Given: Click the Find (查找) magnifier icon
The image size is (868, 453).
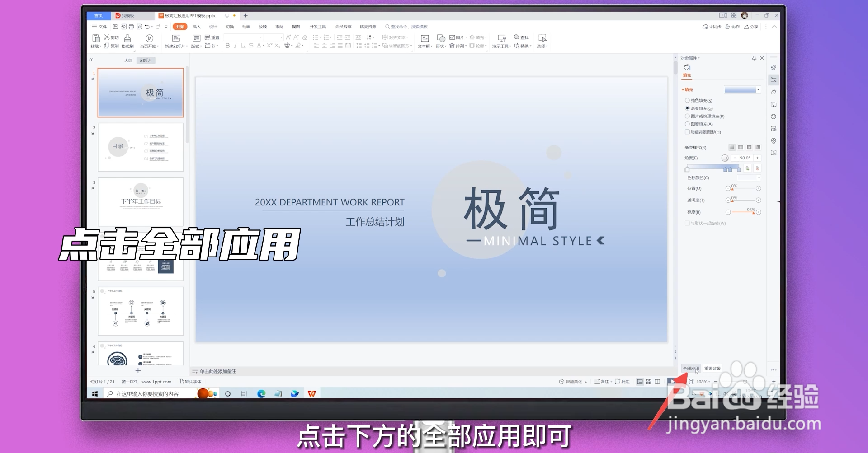Looking at the screenshot, I should [517, 37].
